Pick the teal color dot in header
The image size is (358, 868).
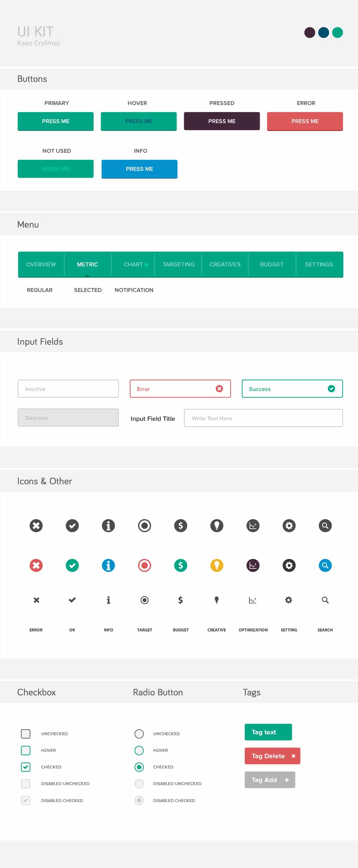point(337,33)
